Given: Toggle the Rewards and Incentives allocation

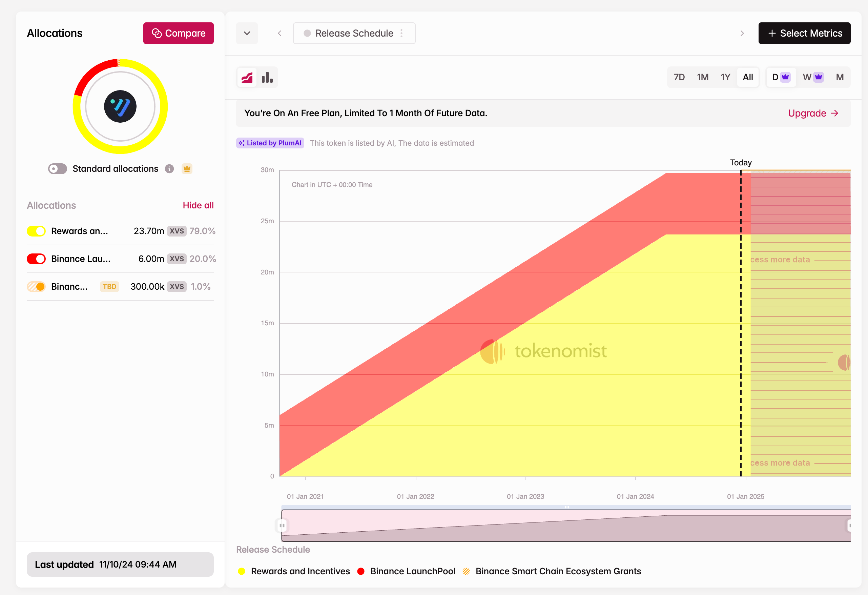Looking at the screenshot, I should [x=36, y=231].
